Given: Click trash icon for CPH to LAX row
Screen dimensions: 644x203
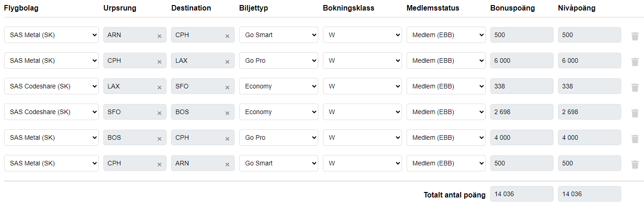Looking at the screenshot, I should (634, 61).
